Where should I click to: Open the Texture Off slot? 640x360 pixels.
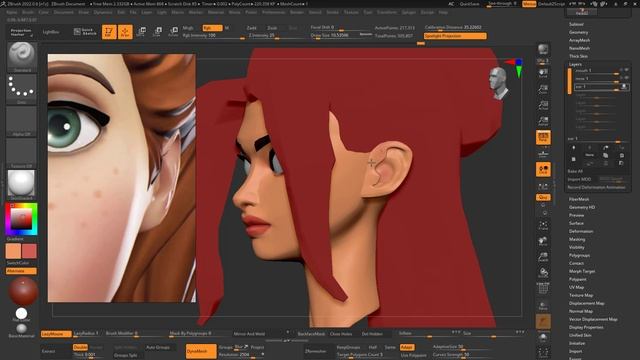click(x=22, y=153)
